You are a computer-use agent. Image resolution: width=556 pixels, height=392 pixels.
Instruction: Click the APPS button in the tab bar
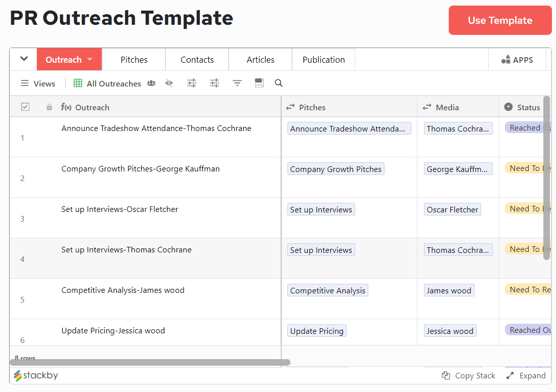pos(517,59)
